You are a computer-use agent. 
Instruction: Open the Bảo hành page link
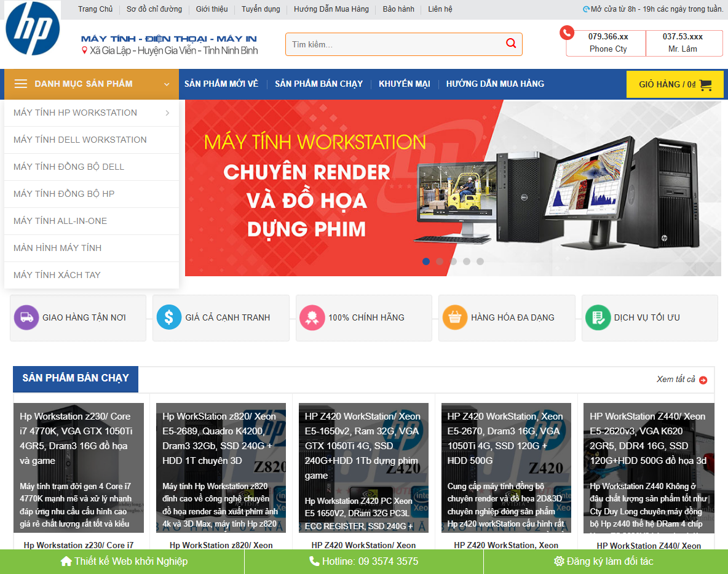(x=398, y=9)
